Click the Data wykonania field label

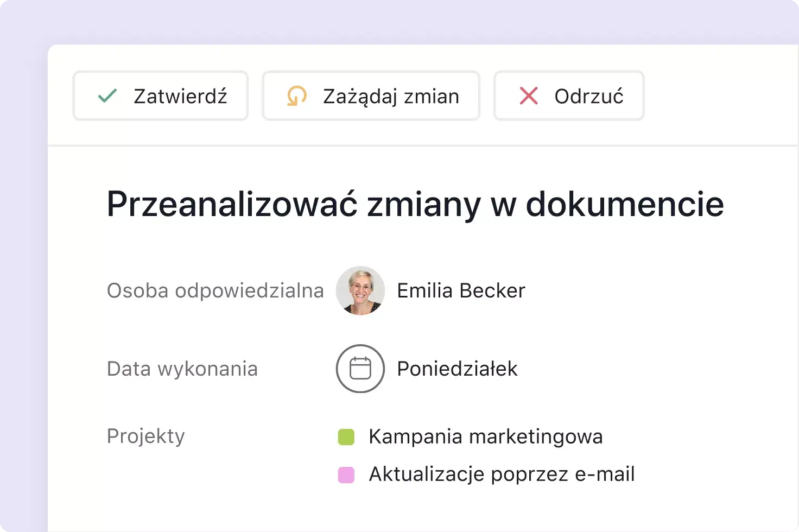pyautogui.click(x=182, y=368)
